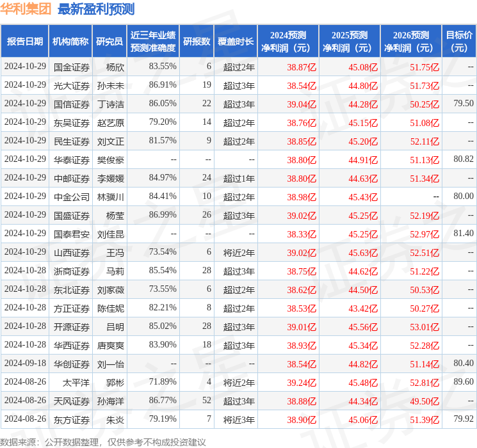Image resolution: width=477 pixels, height=448 pixels.
Task: Click accuracy value 83.55%
Action: [163, 67]
